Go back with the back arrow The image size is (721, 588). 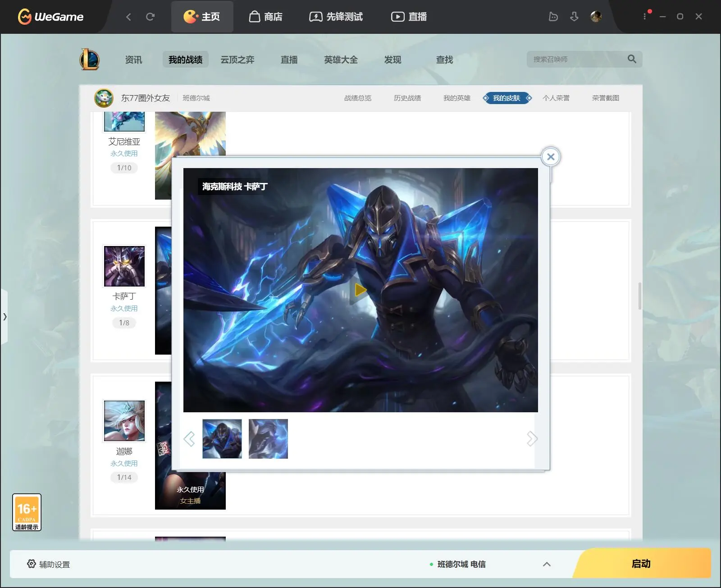(128, 17)
